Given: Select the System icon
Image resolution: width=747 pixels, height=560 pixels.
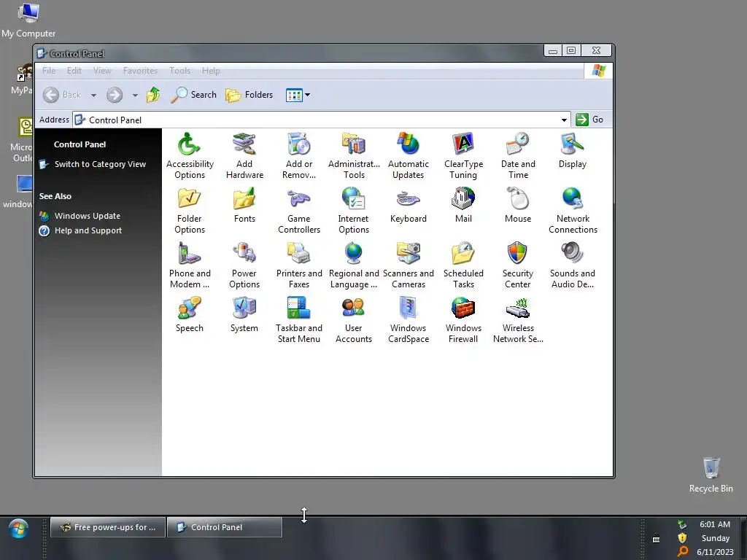Looking at the screenshot, I should click(x=244, y=315).
